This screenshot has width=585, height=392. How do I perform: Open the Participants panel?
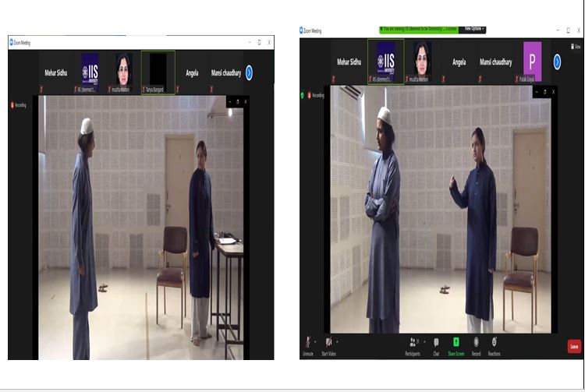tap(412, 343)
